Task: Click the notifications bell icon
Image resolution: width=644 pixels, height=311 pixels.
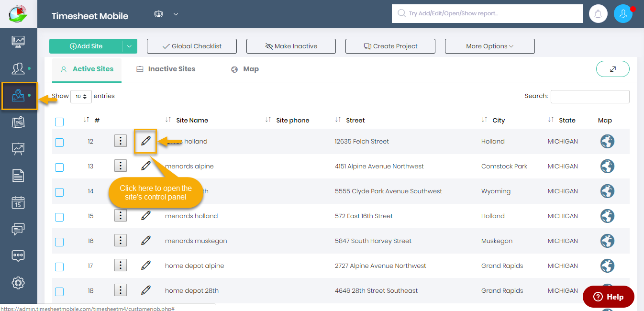Action: (x=598, y=14)
